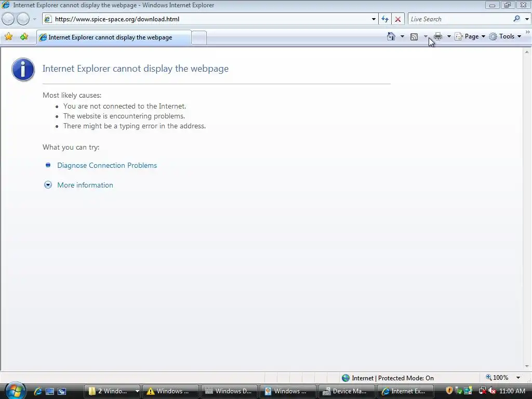The height and width of the screenshot is (399, 532).
Task: Start search with the magnifier icon
Action: tap(517, 19)
